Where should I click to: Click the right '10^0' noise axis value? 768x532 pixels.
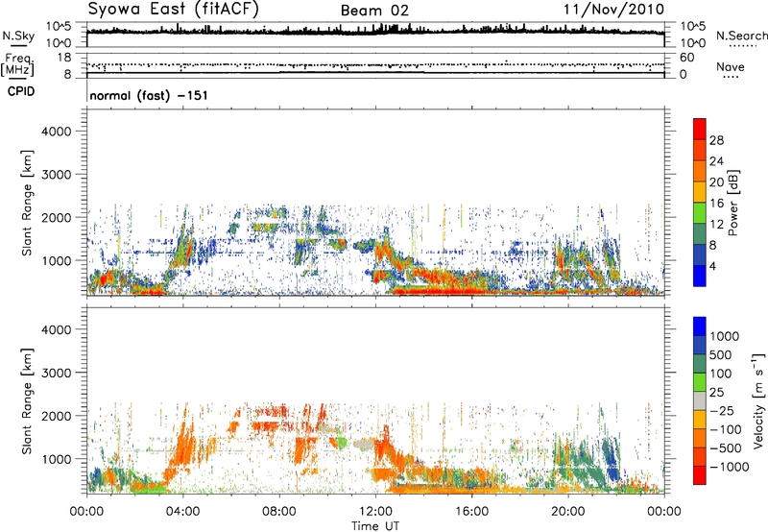click(x=693, y=43)
